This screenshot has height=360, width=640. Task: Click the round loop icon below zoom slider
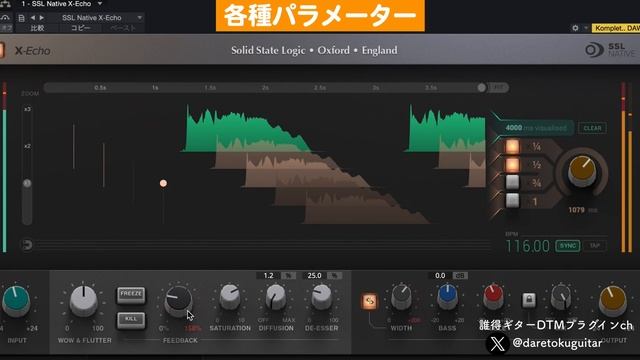point(27,244)
